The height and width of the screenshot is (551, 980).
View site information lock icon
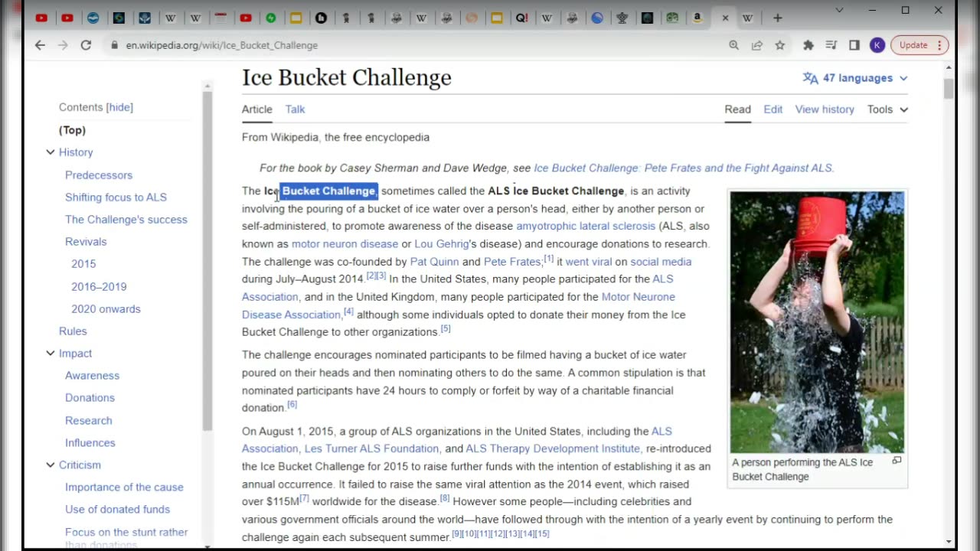click(114, 45)
